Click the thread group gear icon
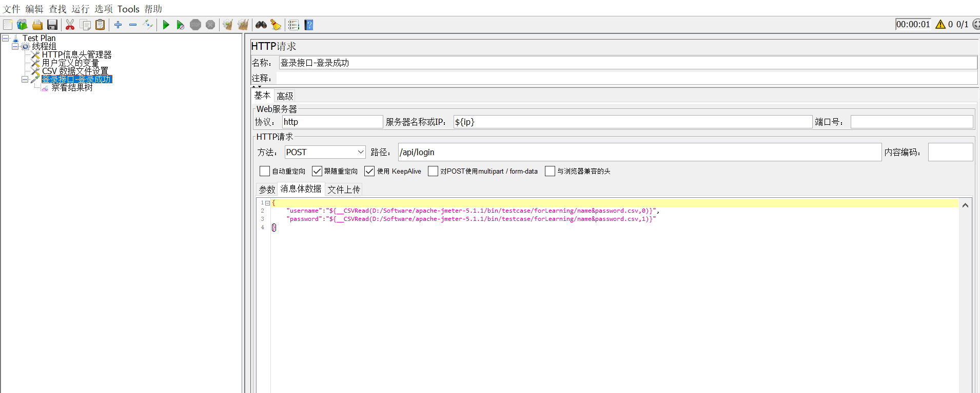The height and width of the screenshot is (393, 980). tap(26, 46)
